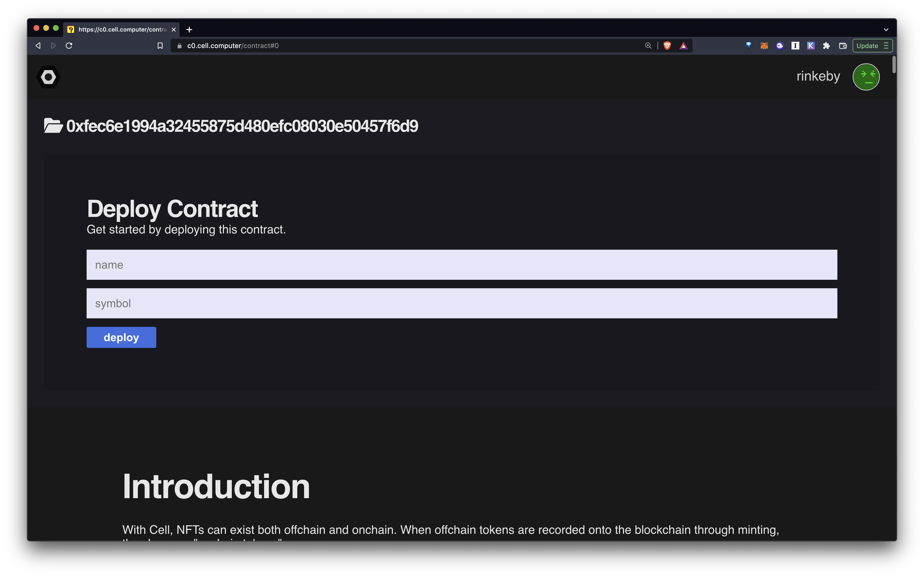Open the Phantom ghost wallet extension
Screen dimensions: 924x577
(x=779, y=46)
